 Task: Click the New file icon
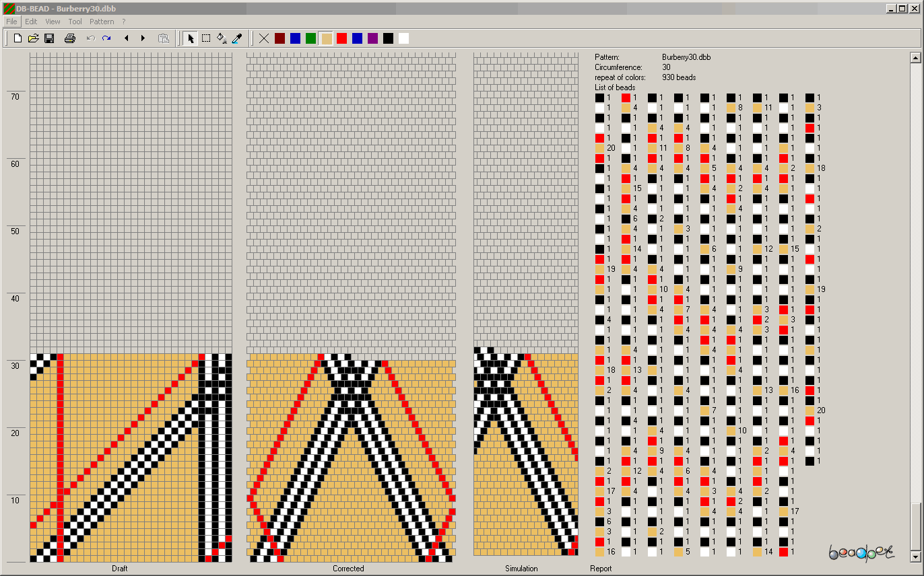pos(18,38)
